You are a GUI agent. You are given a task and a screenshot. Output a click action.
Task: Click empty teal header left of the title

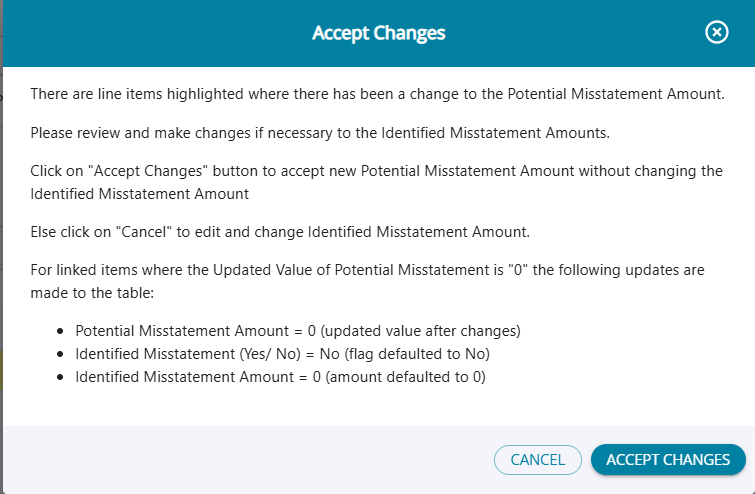pos(150,33)
